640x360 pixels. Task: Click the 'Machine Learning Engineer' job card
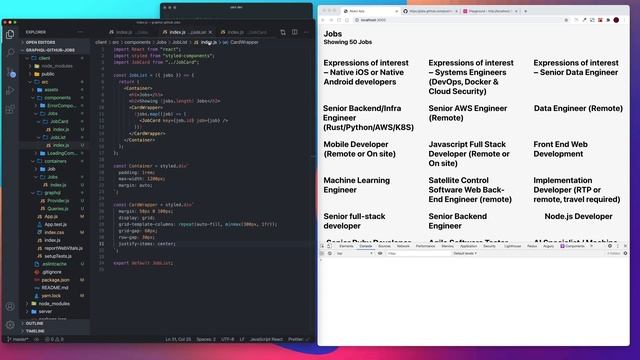[x=356, y=185]
